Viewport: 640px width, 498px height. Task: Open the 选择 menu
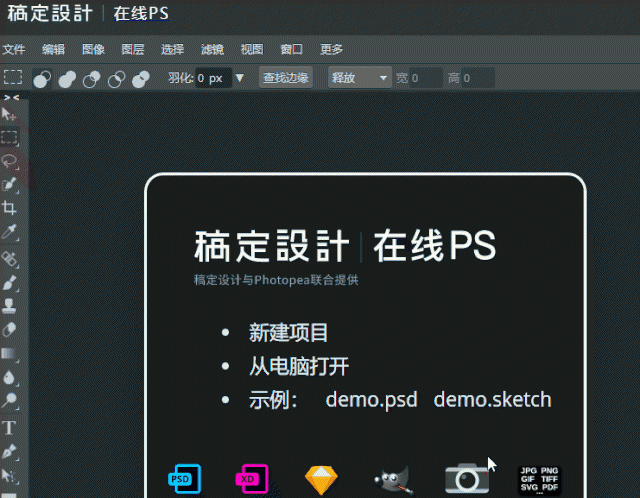[173, 49]
